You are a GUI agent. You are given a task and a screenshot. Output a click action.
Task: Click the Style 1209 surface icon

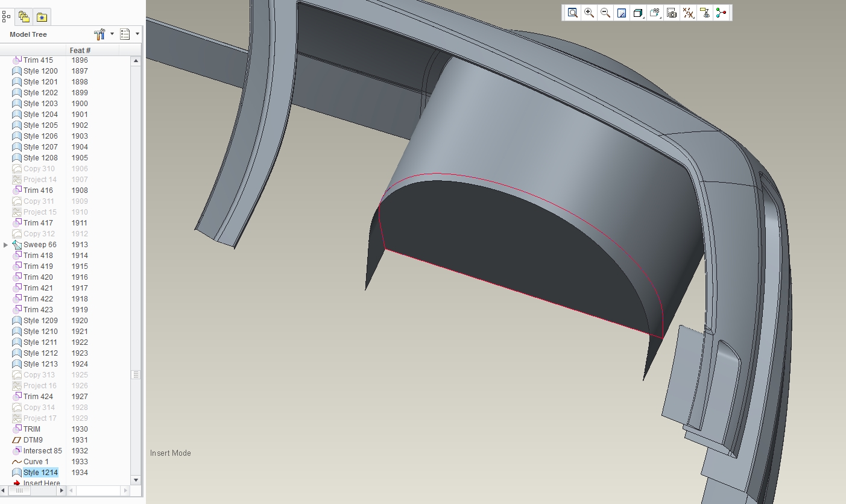[x=17, y=321]
